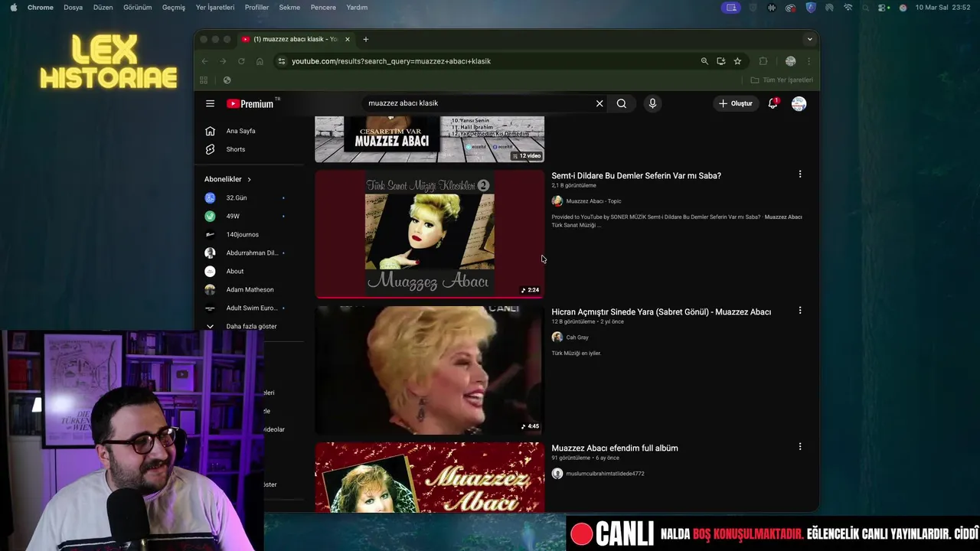Open the YouTube hamburger guide menu
This screenshot has width=980, height=551.
pyautogui.click(x=210, y=103)
